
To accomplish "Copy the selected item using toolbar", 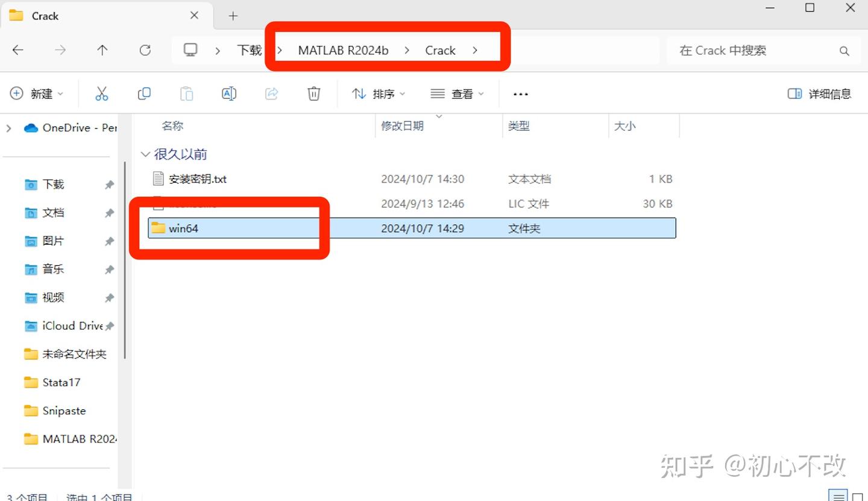I will click(x=144, y=93).
